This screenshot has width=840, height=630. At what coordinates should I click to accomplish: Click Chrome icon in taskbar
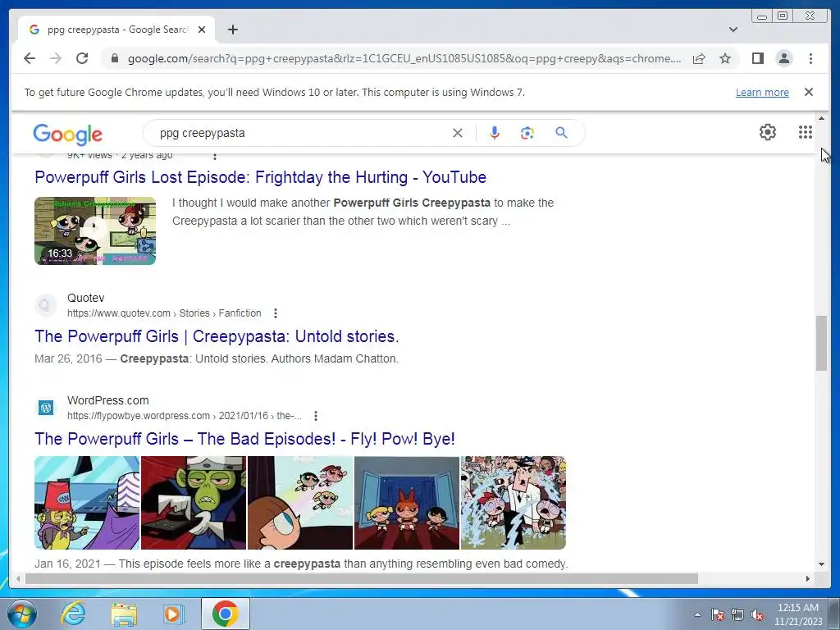click(225, 614)
